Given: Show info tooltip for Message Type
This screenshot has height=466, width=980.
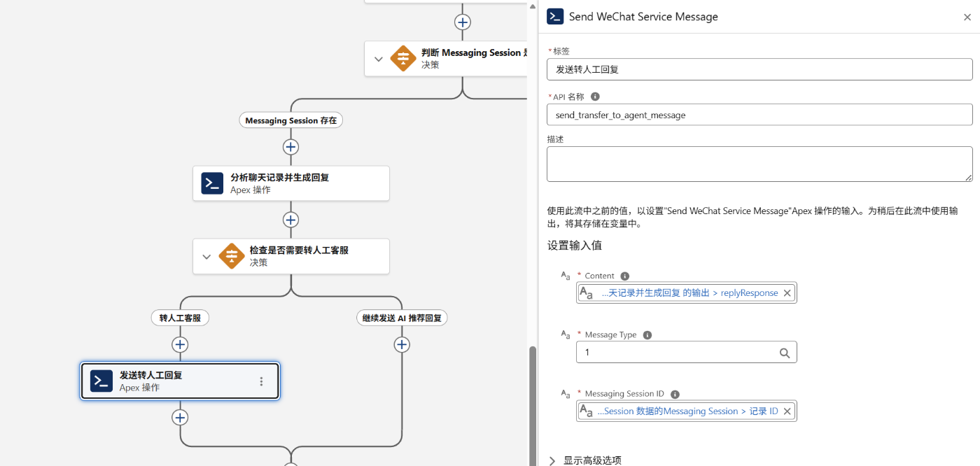Looking at the screenshot, I should click(x=647, y=335).
